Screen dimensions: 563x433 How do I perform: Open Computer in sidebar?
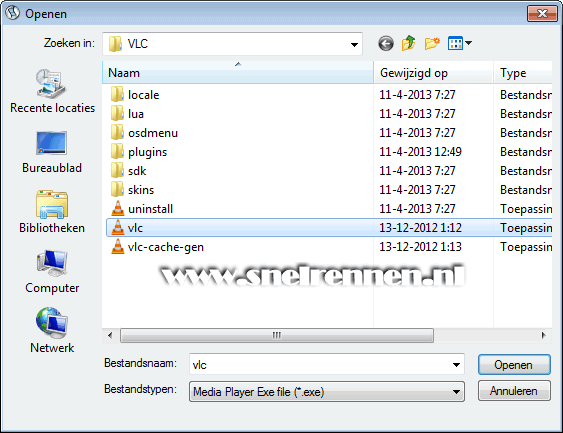click(x=52, y=272)
